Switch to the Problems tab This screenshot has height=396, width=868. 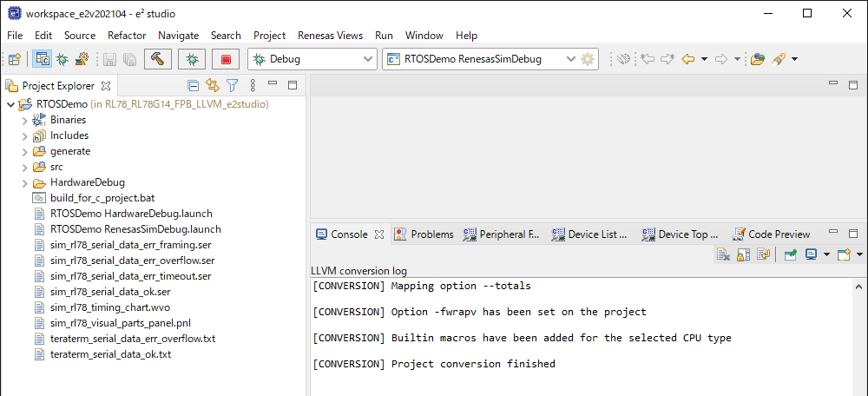click(424, 234)
